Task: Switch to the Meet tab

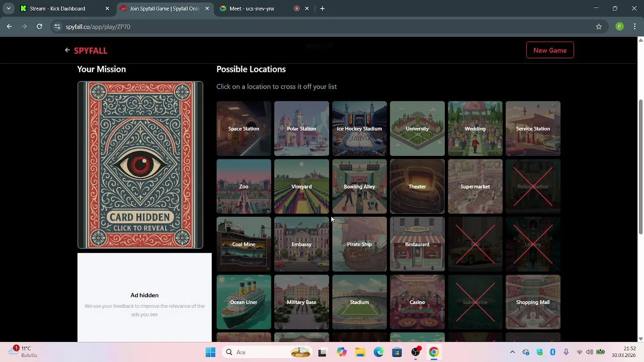Action: tap(264, 9)
